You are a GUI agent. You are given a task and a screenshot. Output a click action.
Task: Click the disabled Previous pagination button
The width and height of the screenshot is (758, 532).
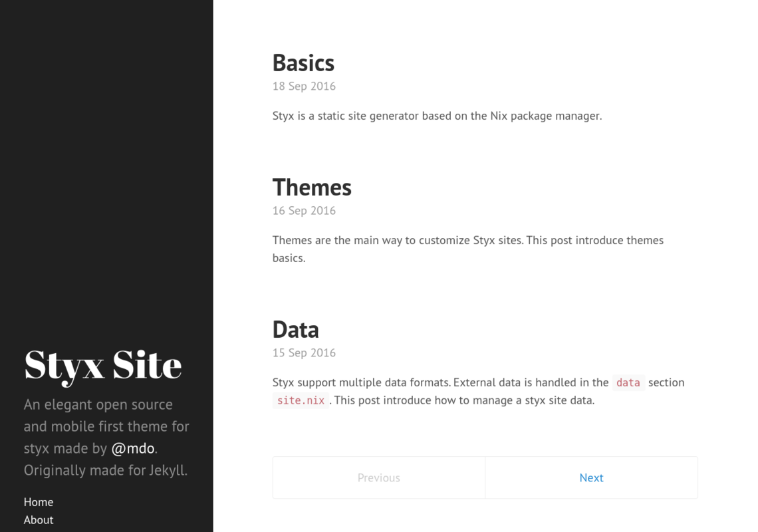coord(379,477)
